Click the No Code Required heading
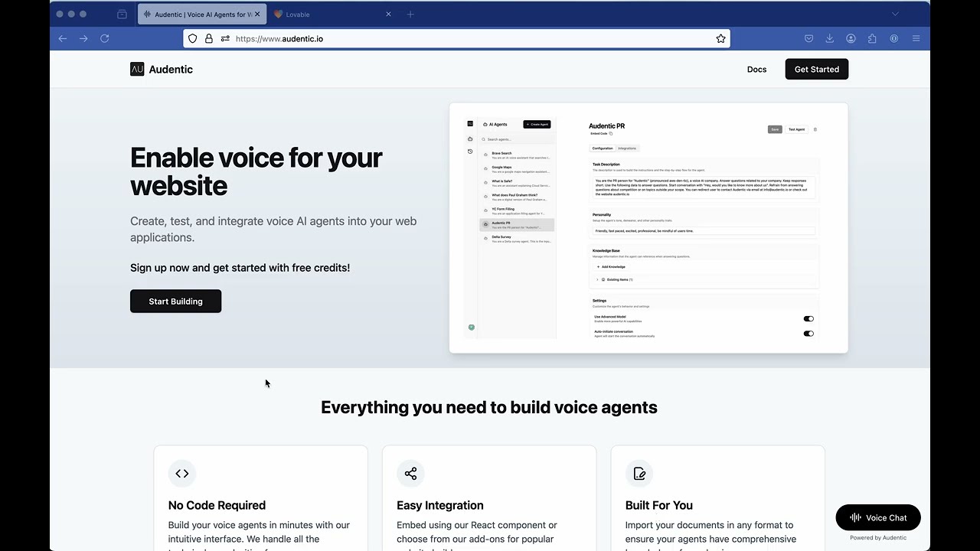Viewport: 980px width, 551px height. pos(217,505)
